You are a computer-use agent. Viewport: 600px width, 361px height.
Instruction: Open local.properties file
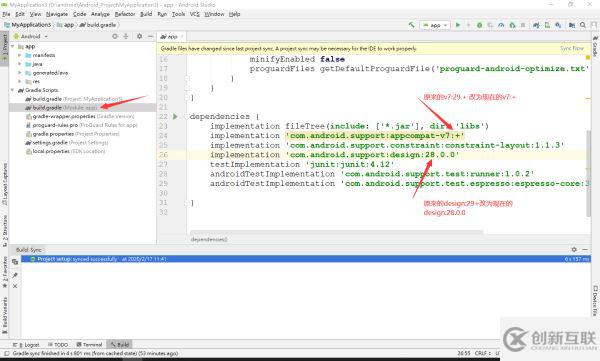tap(65, 151)
